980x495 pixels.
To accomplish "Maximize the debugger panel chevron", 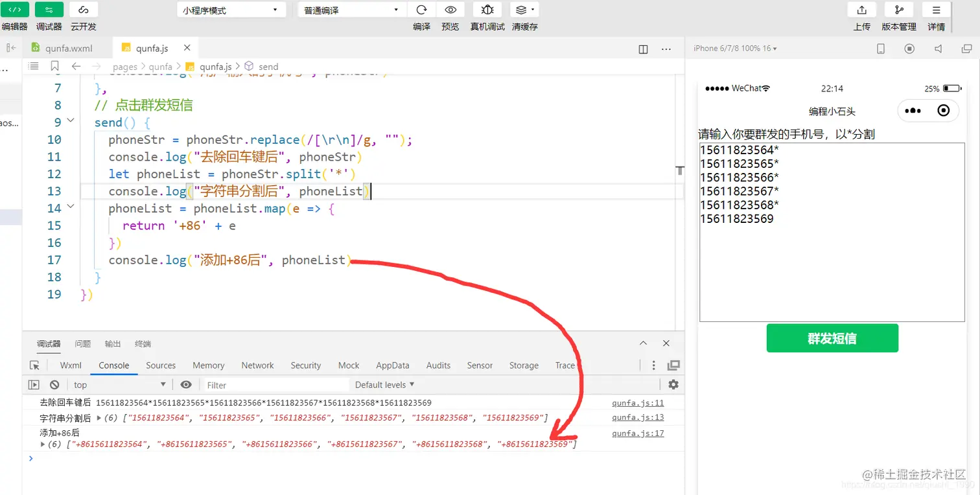I will (643, 343).
